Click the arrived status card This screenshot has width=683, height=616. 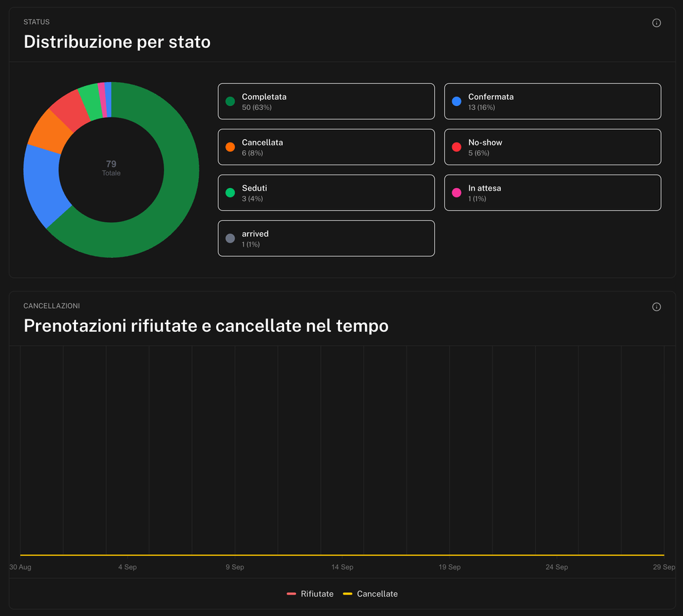(326, 239)
